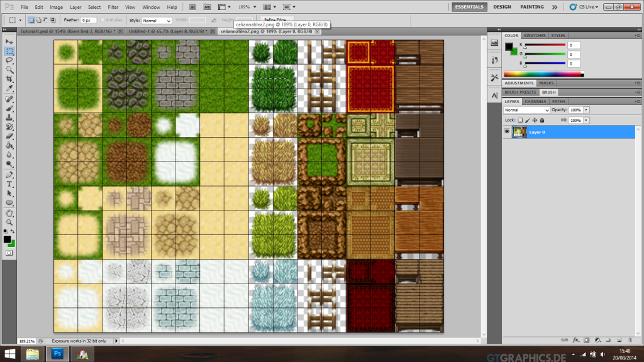644x362 pixels.
Task: Launch Bridge from the application bar
Action: pos(192,7)
